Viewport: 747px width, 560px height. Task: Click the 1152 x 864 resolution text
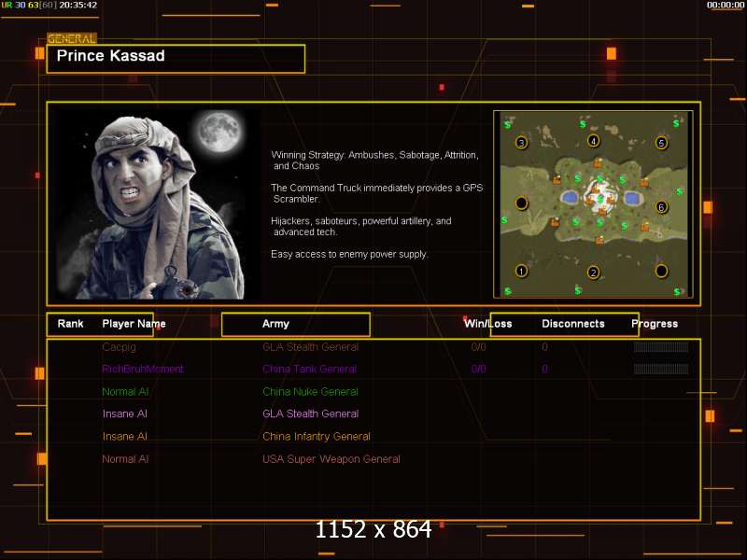coord(373,529)
